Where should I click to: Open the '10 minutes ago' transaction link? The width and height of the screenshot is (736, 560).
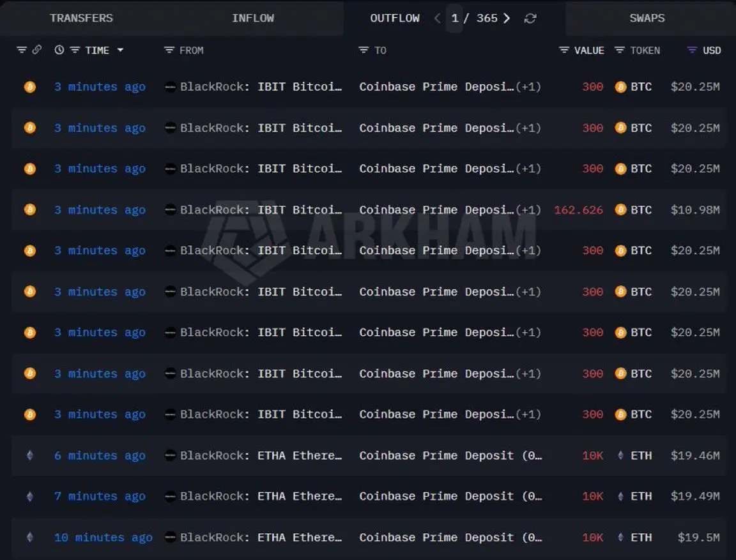(103, 538)
